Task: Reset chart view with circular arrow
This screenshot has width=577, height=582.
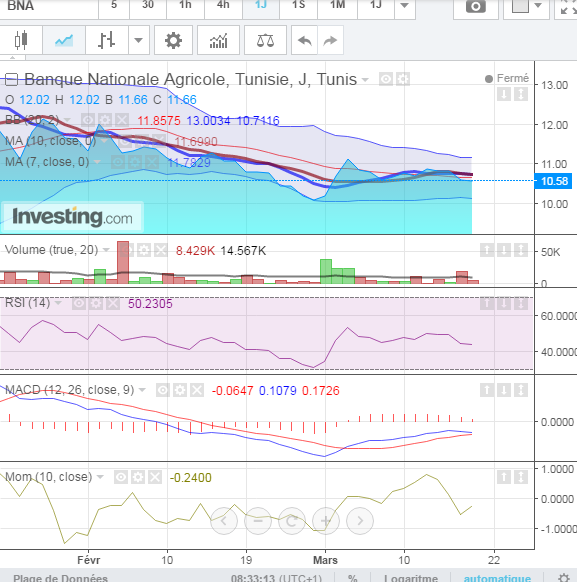Action: (292, 521)
